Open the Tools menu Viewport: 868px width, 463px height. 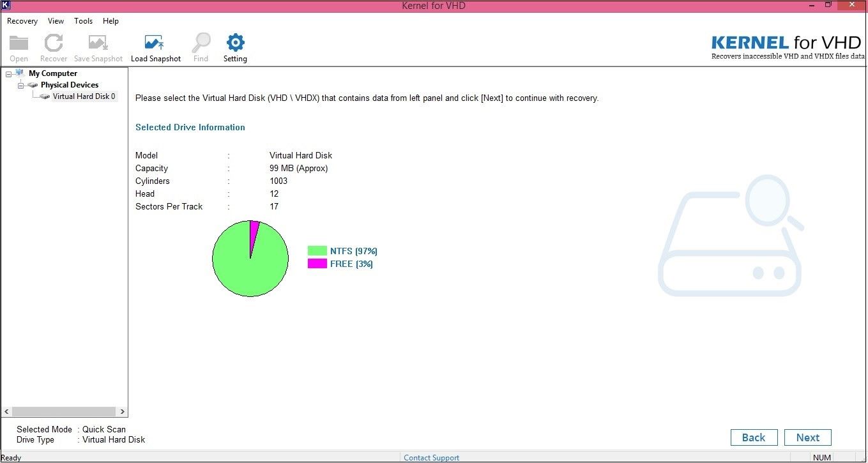click(83, 21)
